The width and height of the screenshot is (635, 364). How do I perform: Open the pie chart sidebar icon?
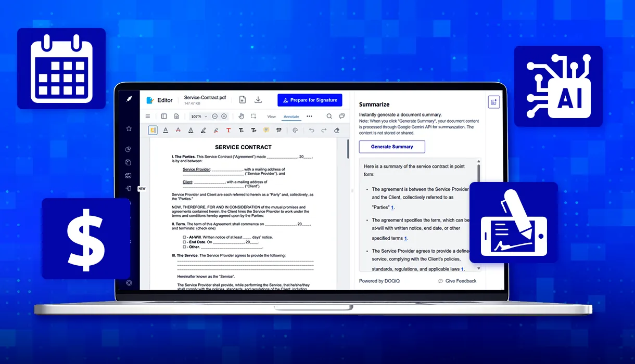click(129, 149)
